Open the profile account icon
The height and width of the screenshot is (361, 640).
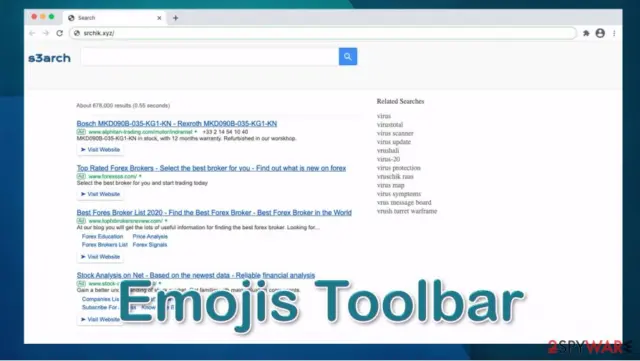tap(600, 33)
